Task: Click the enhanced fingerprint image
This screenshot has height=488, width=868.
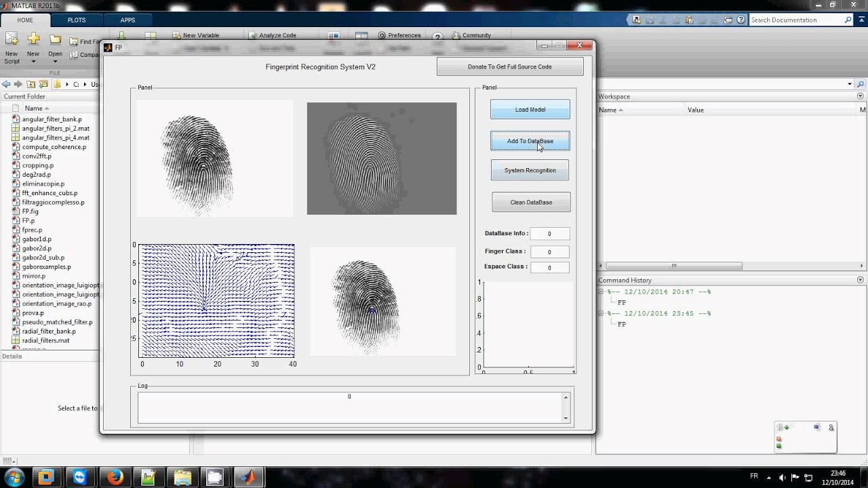Action: 382,159
